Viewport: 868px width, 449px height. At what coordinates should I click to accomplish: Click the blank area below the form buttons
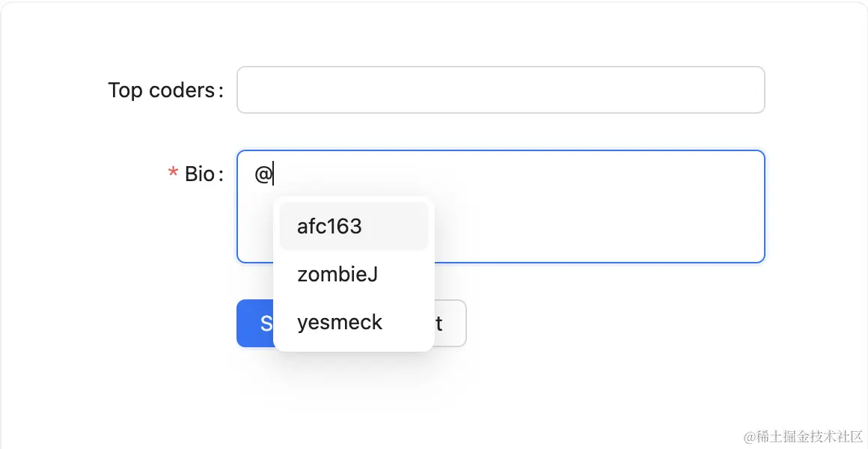point(434,397)
